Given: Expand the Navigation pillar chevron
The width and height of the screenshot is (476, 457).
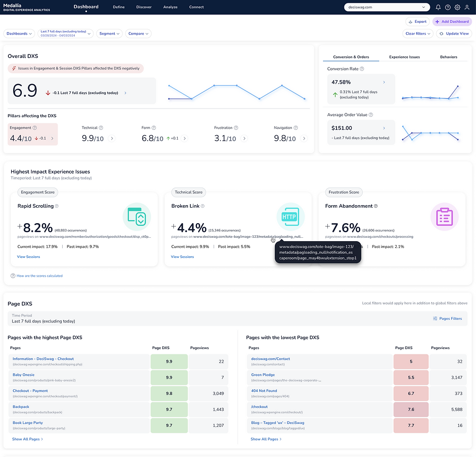Looking at the screenshot, I should 304,139.
